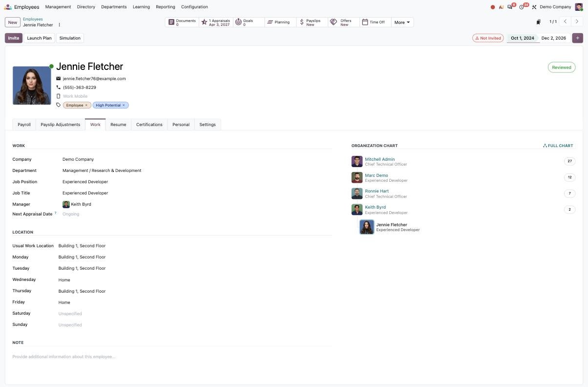
Task: Open the Directory menu
Action: click(x=86, y=7)
